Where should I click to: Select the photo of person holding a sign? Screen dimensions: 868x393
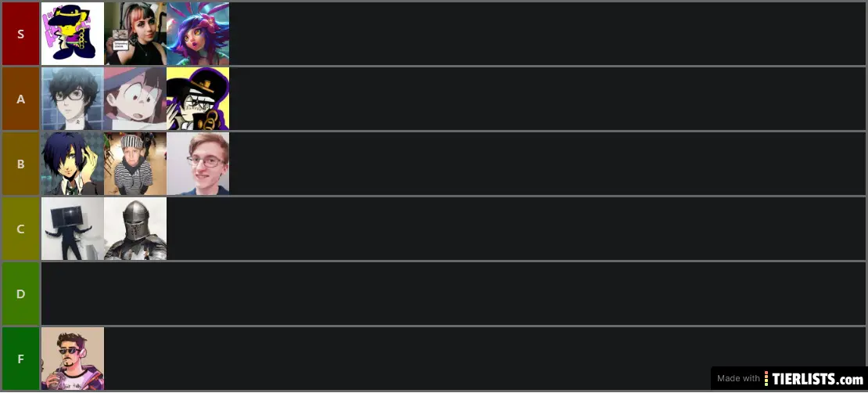(x=135, y=34)
